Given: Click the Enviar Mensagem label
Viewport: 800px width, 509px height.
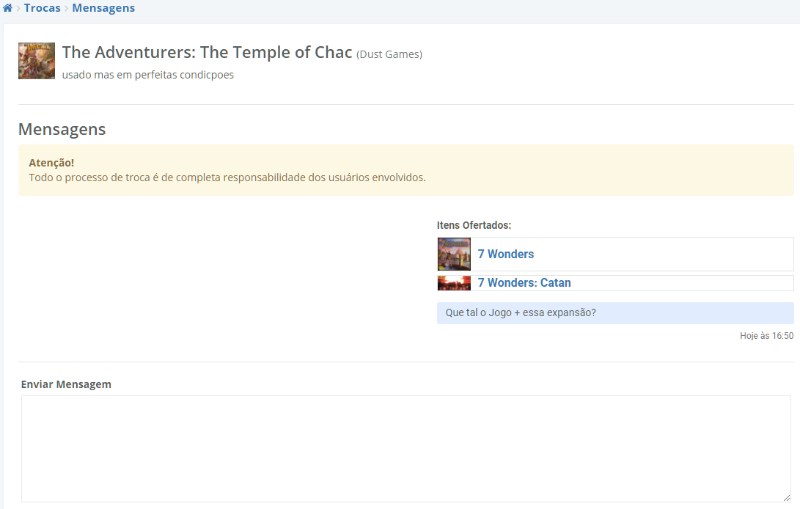Looking at the screenshot, I should (66, 384).
